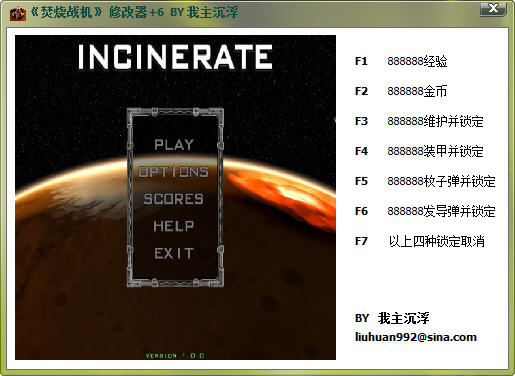Click the BY 我主沉浮 author credit
This screenshot has width=515, height=376.
coord(392,318)
